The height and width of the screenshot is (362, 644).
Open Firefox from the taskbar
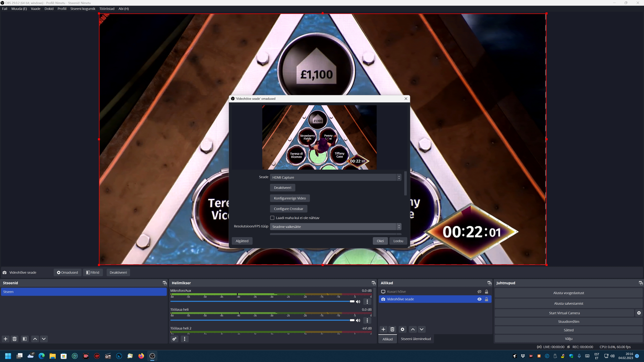141,356
